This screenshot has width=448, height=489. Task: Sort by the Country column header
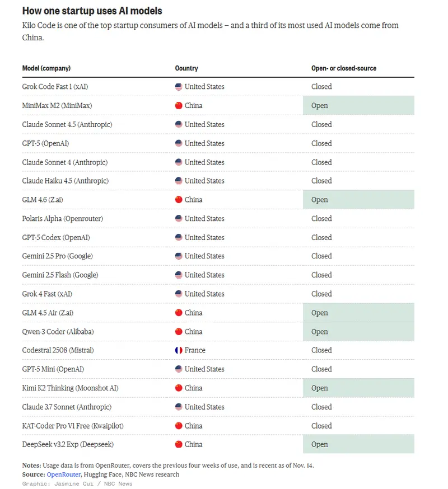click(x=186, y=68)
